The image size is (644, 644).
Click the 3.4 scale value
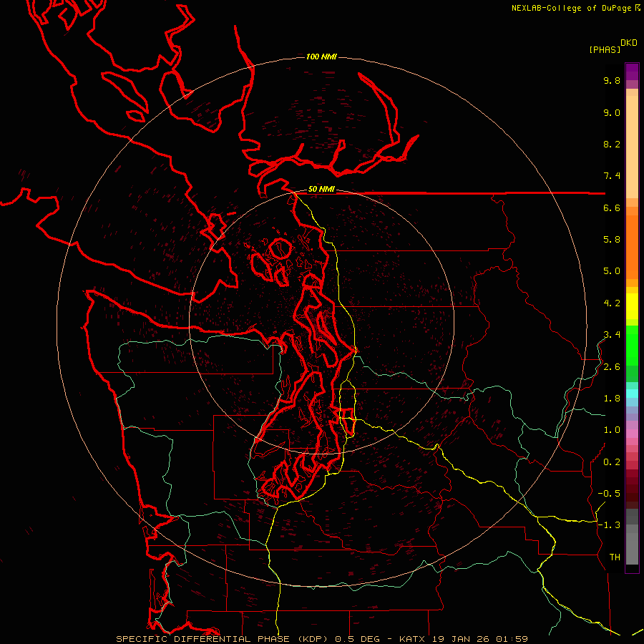tap(612, 335)
